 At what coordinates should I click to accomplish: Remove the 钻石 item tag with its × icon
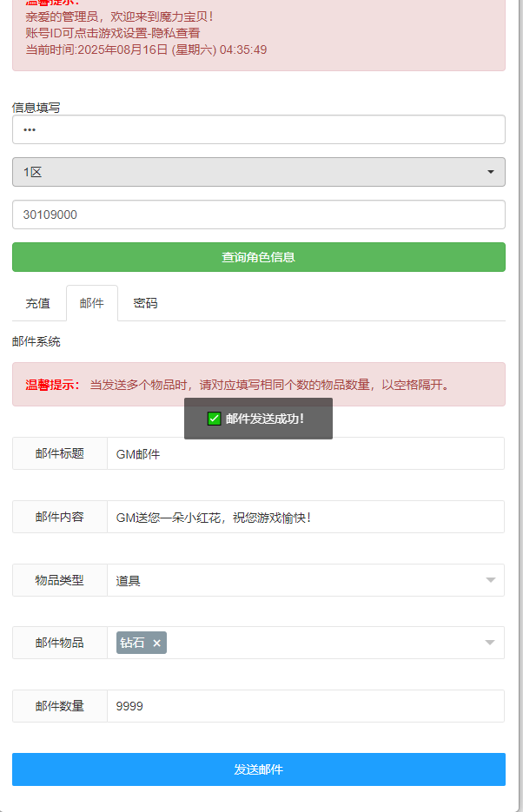(x=156, y=643)
